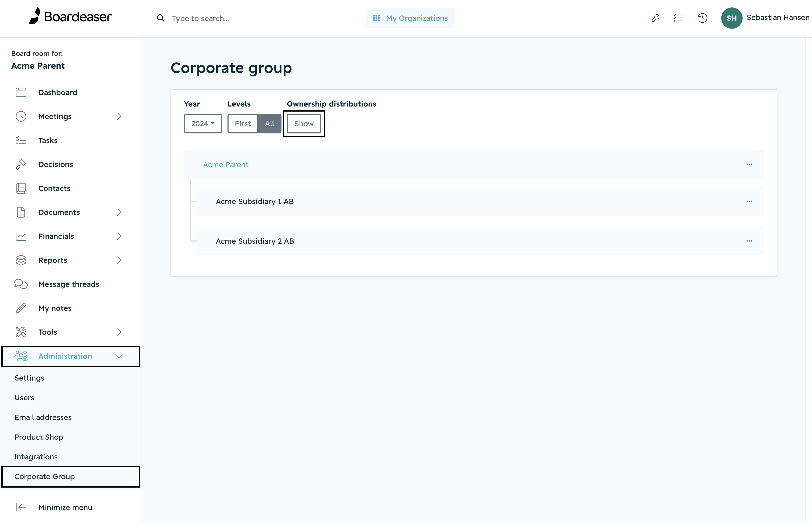Click the Boardeaser logo

[70, 16]
